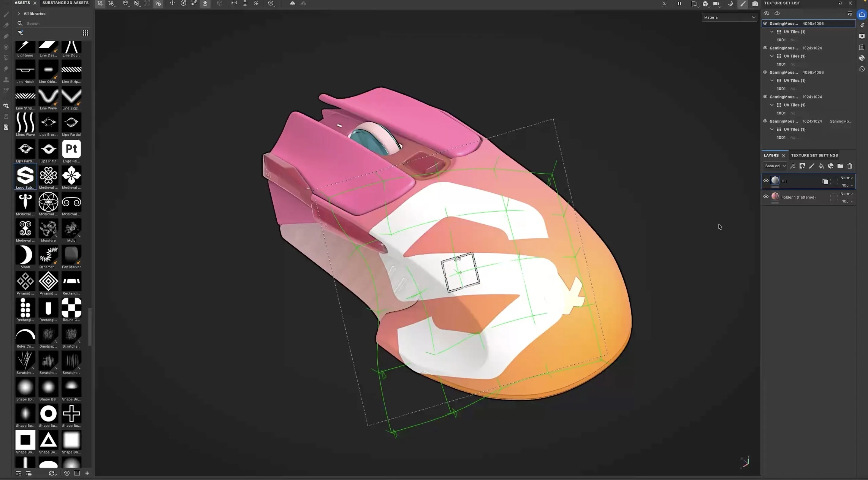Delete the selected layer with the trash icon
This screenshot has width=868, height=480.
pyautogui.click(x=850, y=166)
